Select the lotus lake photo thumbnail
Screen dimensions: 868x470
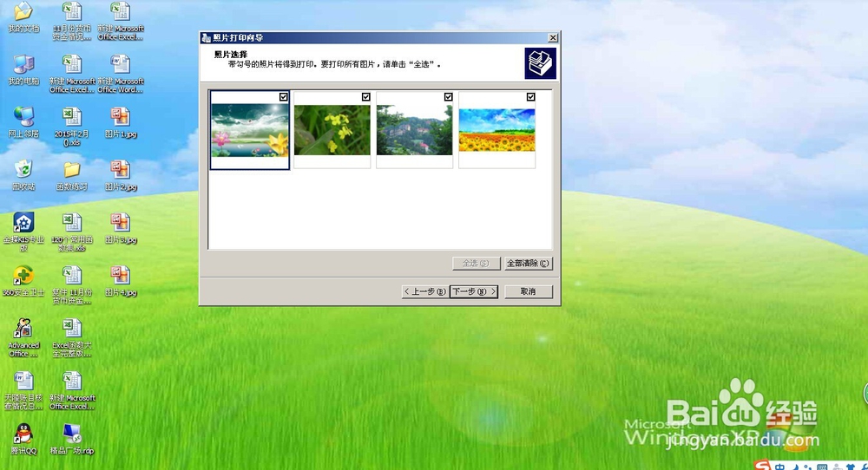point(250,130)
